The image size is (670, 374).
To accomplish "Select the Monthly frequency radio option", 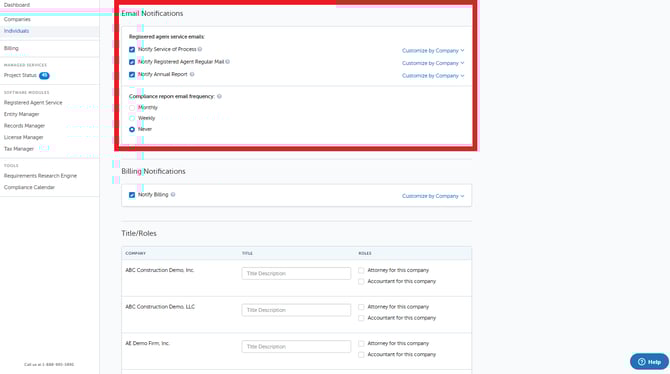I will pos(132,108).
